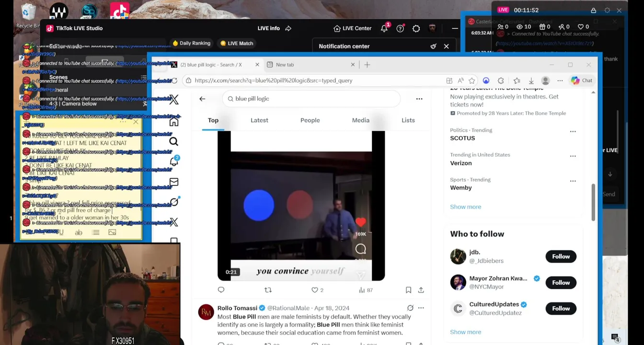
Task: Click the Wemby trending topic
Action: 461,188
